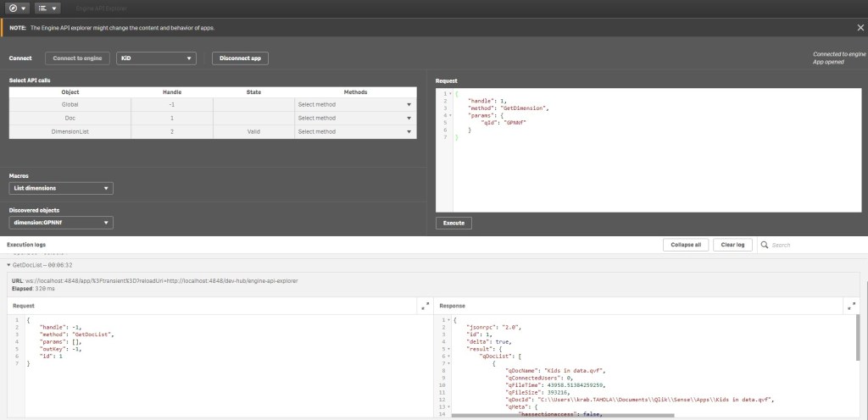Open the list menu in top bar
868x420 pixels.
click(x=47, y=8)
